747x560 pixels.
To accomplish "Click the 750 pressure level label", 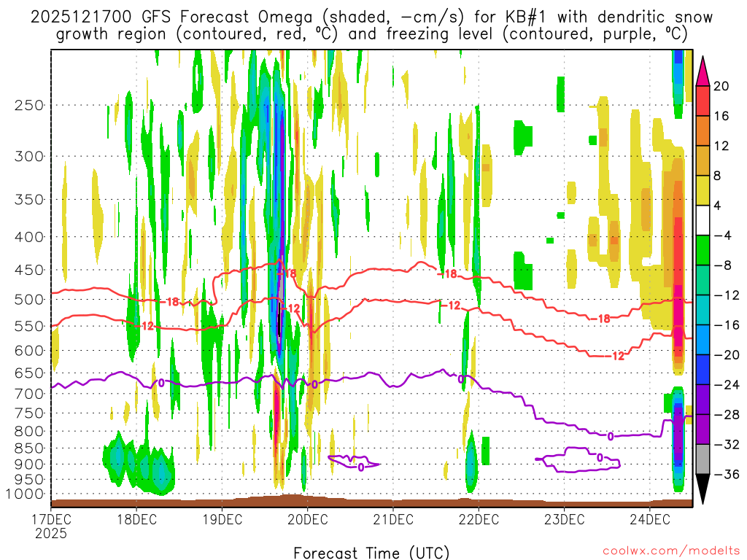I will pyautogui.click(x=29, y=413).
